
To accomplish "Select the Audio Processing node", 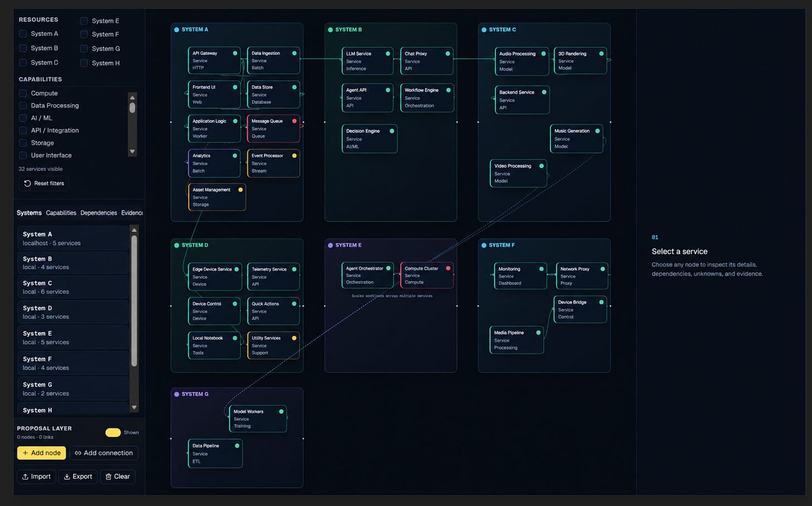I will 522,61.
